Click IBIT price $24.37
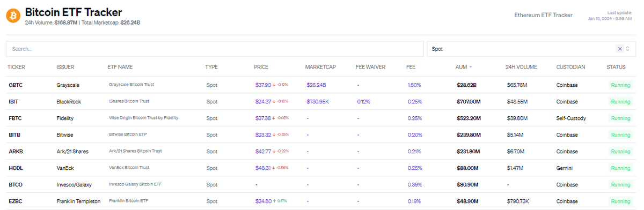644x210 pixels. pos(264,102)
